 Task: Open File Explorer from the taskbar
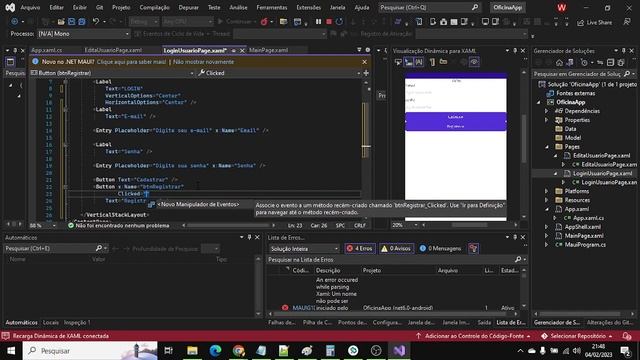pyautogui.click(x=192, y=351)
